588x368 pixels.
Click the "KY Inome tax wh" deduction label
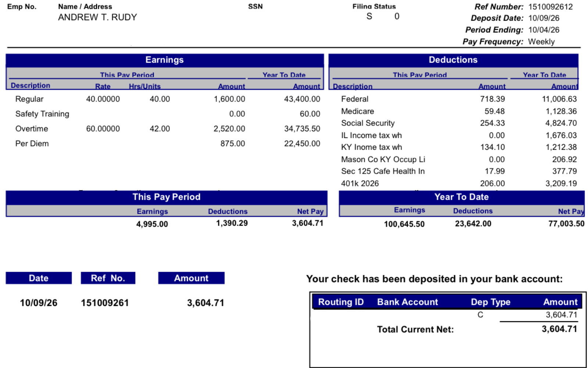[372, 147]
